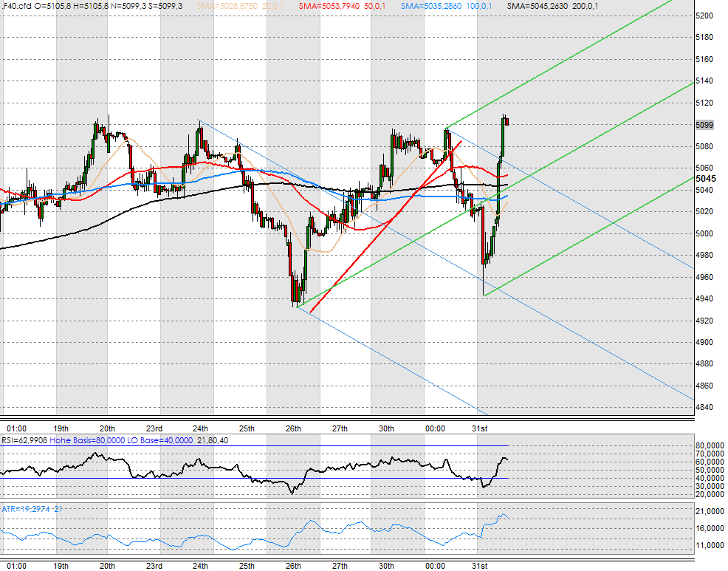This screenshot has width=728, height=571.
Task: Click the 26th date label on time axis
Action: pos(293,428)
